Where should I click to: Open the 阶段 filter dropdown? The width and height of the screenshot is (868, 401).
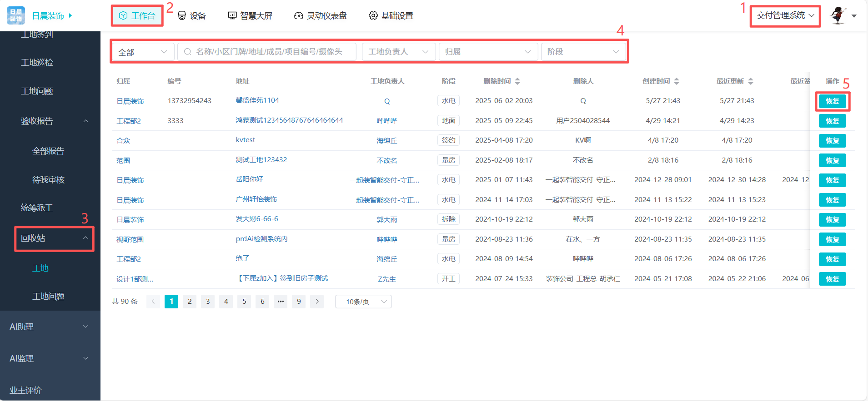pos(582,52)
